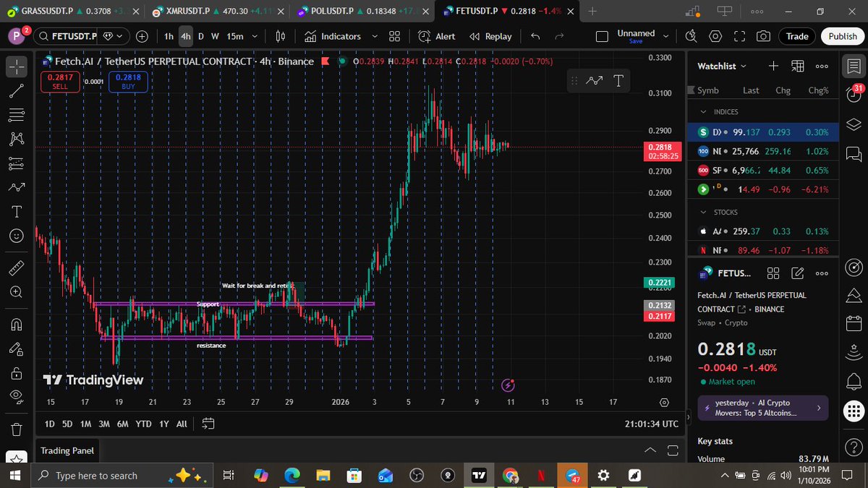Collapse the STOCKS section
The width and height of the screenshot is (868, 488).
(x=702, y=213)
